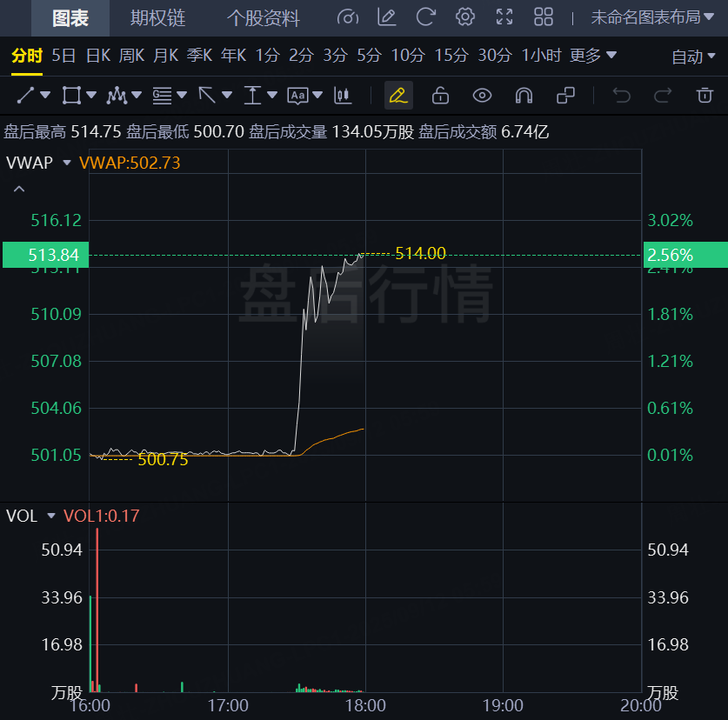The width and height of the screenshot is (728, 720).
Task: Expand the 更多 timeframe dropdown
Action: (x=593, y=56)
